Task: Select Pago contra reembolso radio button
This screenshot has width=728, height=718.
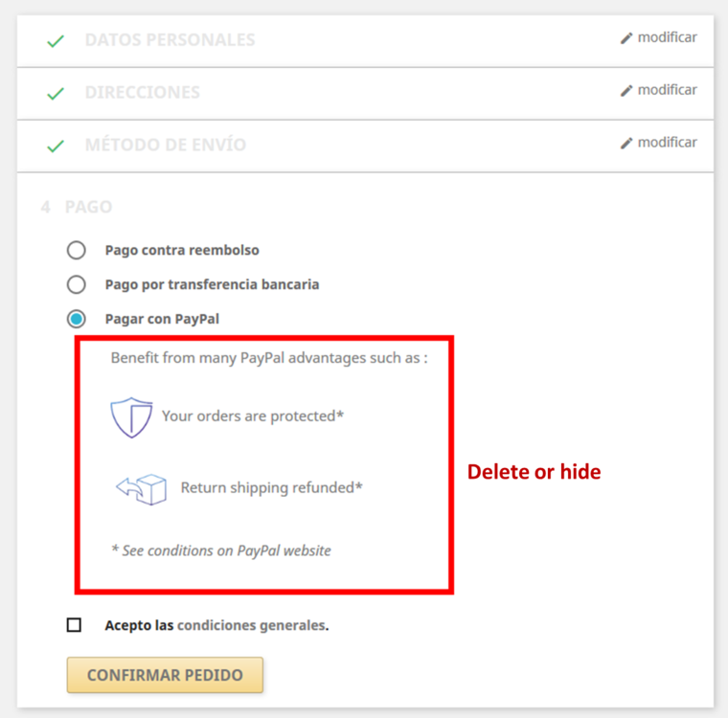Action: [x=76, y=251]
